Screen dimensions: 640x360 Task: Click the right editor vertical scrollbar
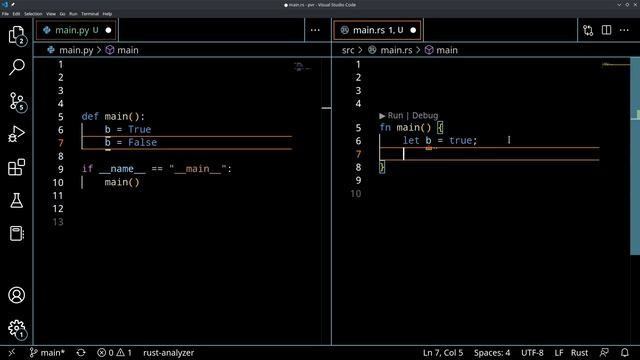click(635, 156)
